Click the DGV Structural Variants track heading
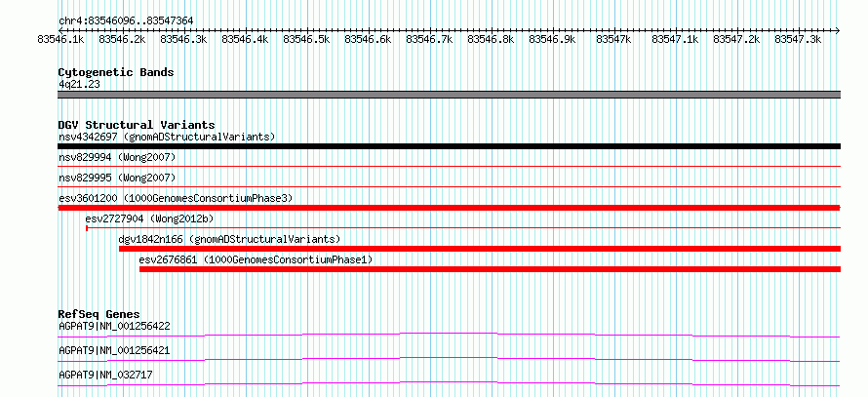 coord(137,125)
